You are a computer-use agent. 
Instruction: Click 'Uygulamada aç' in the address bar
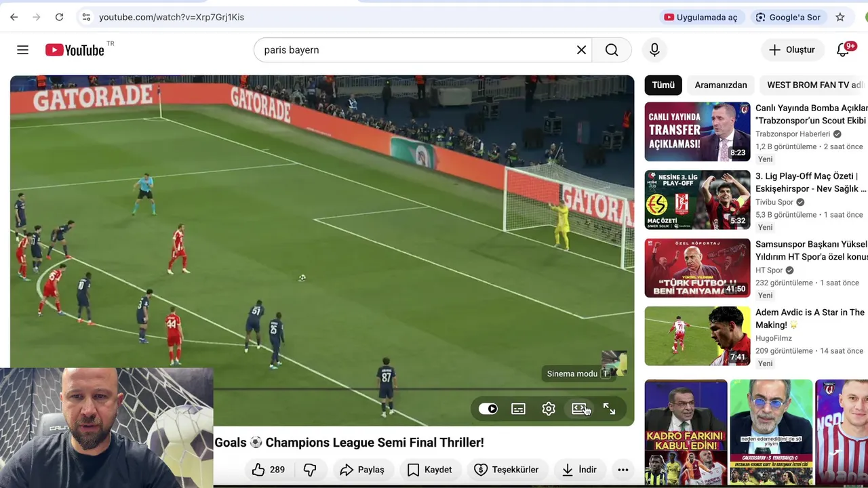point(701,17)
